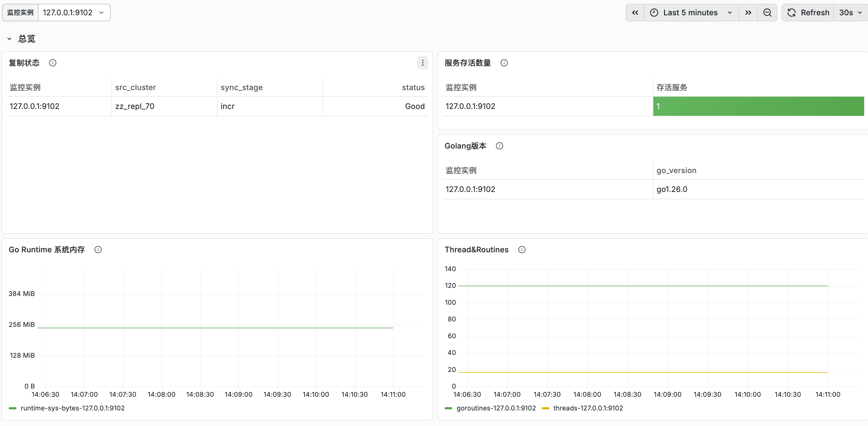Image resolution: width=868 pixels, height=426 pixels.
Task: Show info icon for 服务存活数量 panel
Action: click(x=504, y=63)
